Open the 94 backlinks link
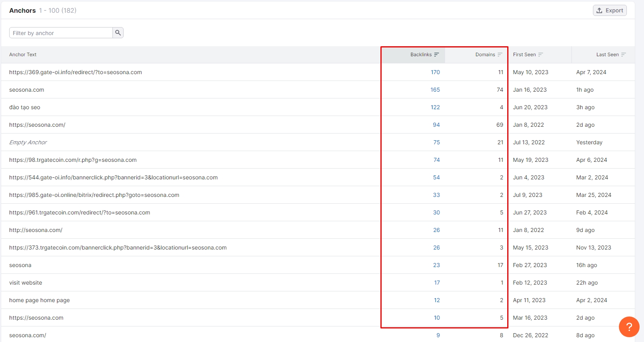Image resolution: width=644 pixels, height=342 pixels. click(436, 125)
